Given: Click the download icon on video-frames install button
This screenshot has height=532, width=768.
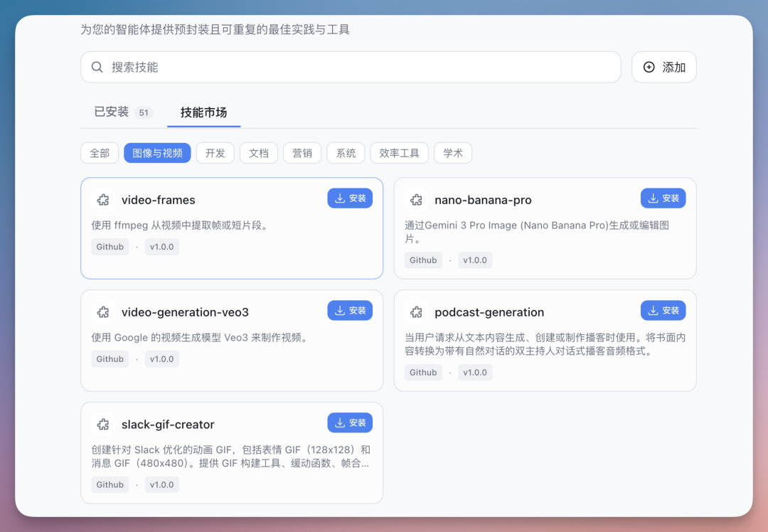Looking at the screenshot, I should (340, 198).
